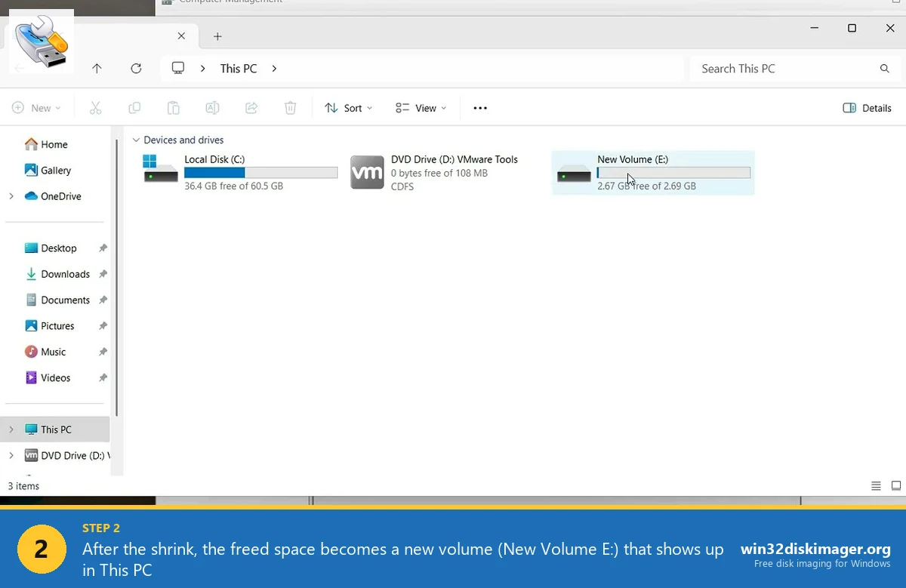
Task: Click the Rename icon on the toolbar
Action: pos(212,108)
